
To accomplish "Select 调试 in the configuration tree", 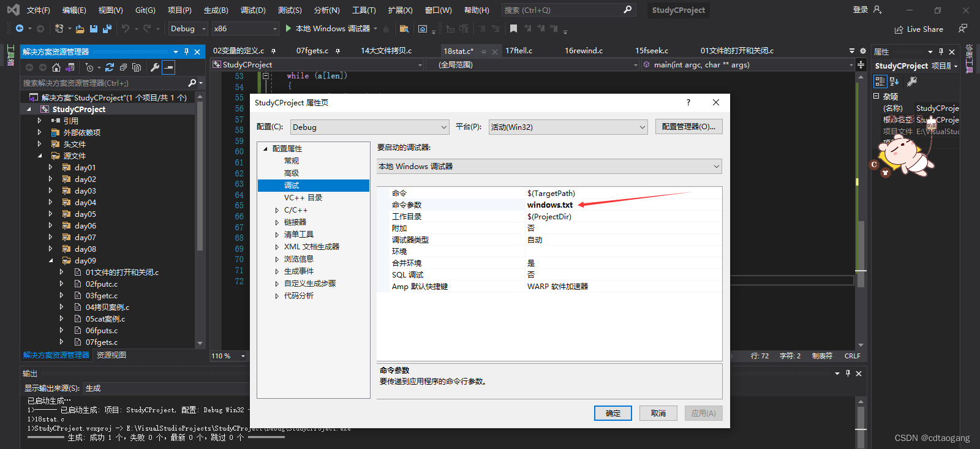I will point(314,186).
